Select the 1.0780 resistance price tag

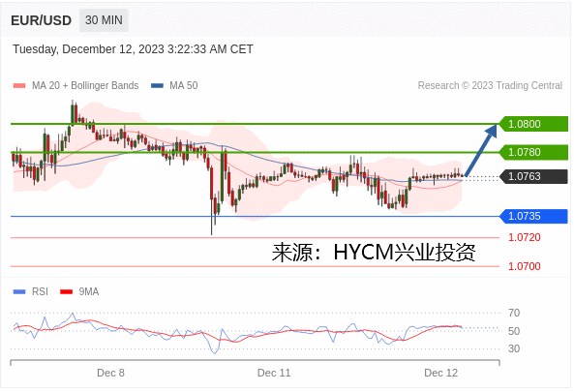(533, 152)
